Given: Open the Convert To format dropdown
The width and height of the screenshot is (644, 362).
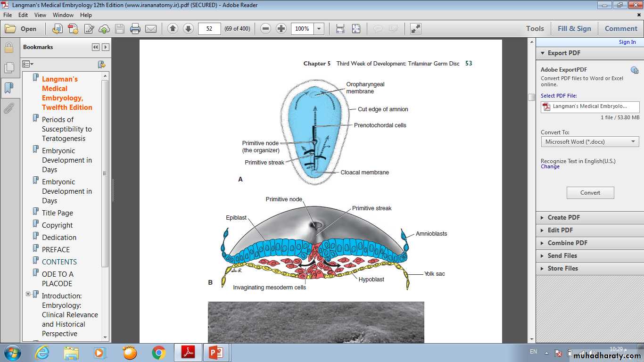Looking at the screenshot, I should point(590,142).
